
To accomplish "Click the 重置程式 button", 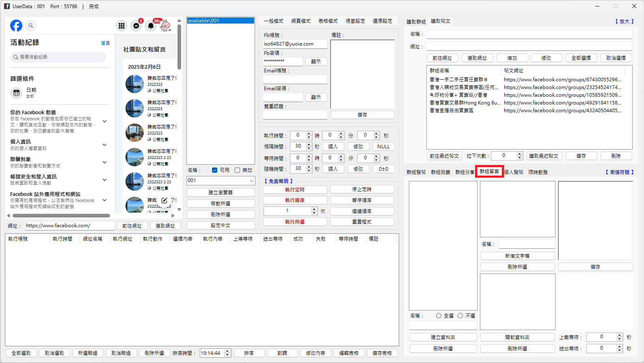I will pyautogui.click(x=362, y=222).
